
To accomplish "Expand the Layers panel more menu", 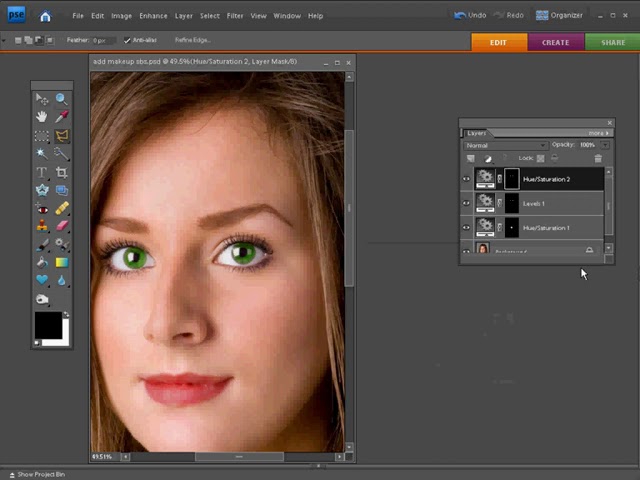I will (598, 133).
